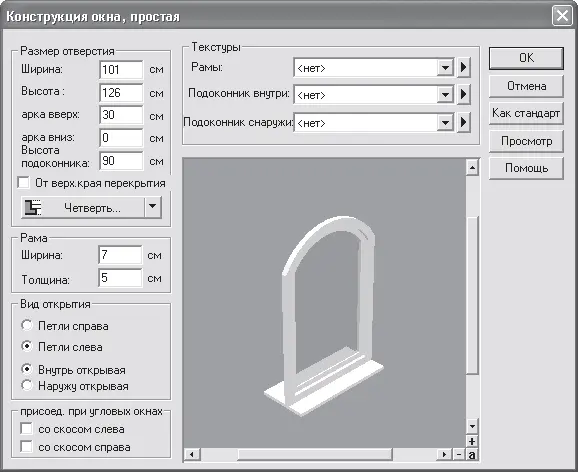The width and height of the screenshot is (578, 472).
Task: Click the Ширина opening size input field
Action: pyautogui.click(x=121, y=70)
